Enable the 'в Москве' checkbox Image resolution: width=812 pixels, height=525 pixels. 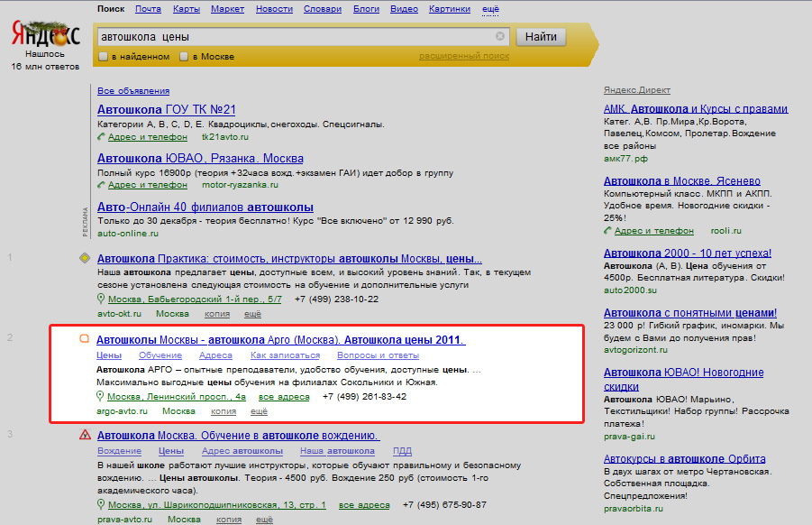184,57
